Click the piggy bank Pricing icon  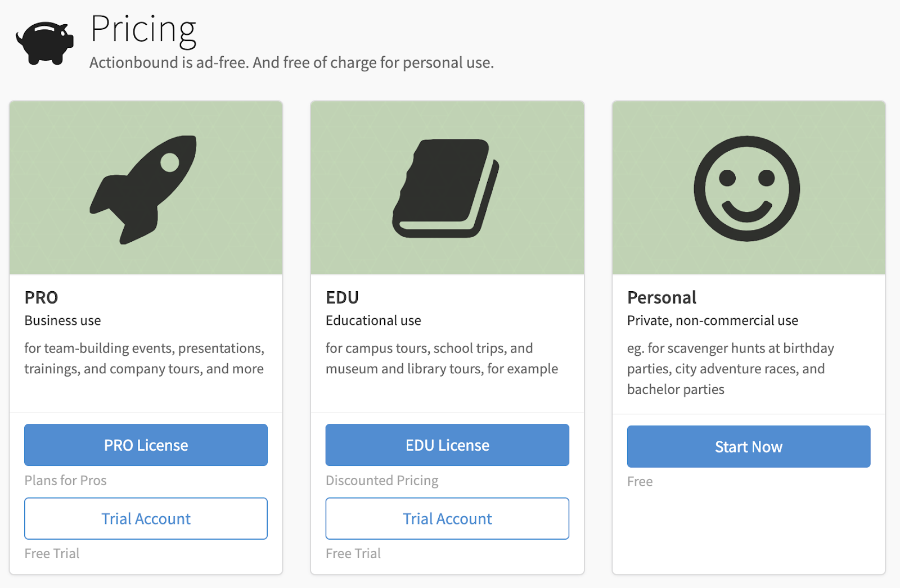pos(45,43)
